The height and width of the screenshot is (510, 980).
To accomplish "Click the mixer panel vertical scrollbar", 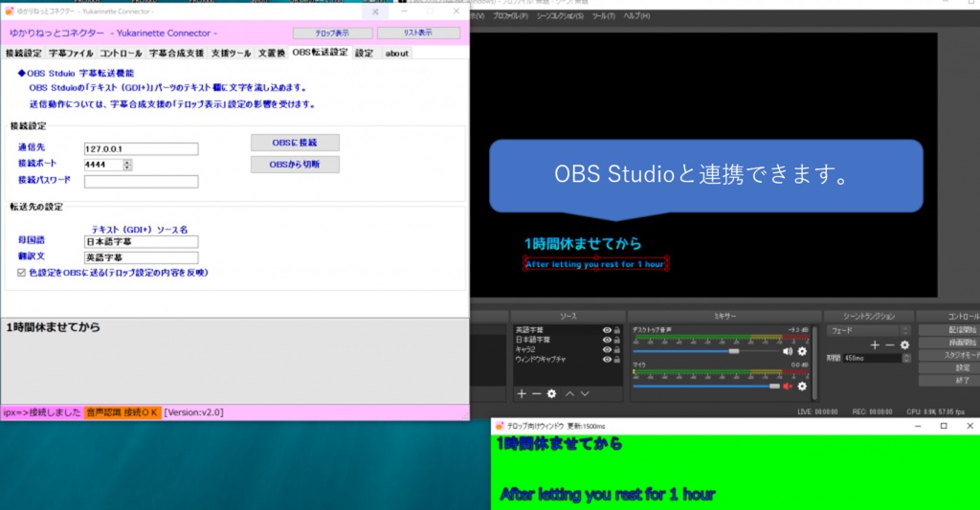I will [814, 363].
